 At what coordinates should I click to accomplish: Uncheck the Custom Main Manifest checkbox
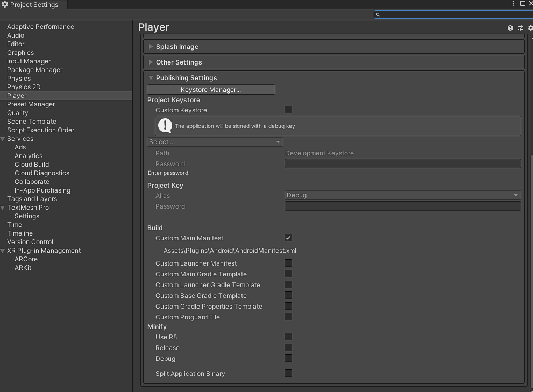[x=288, y=238]
